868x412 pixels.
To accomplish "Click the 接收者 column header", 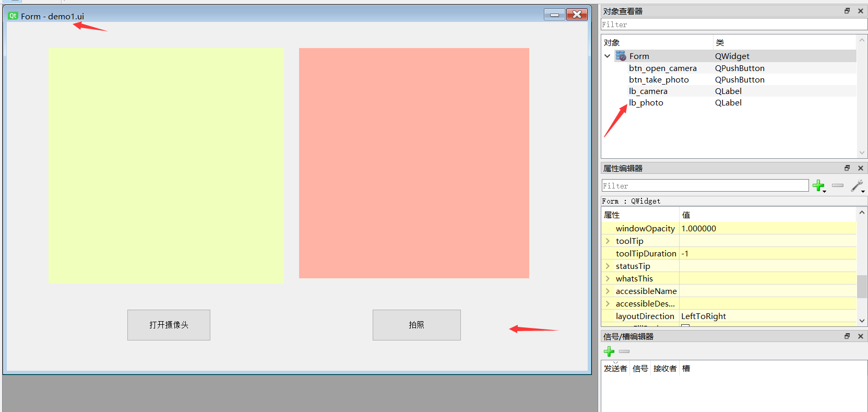I will [665, 368].
